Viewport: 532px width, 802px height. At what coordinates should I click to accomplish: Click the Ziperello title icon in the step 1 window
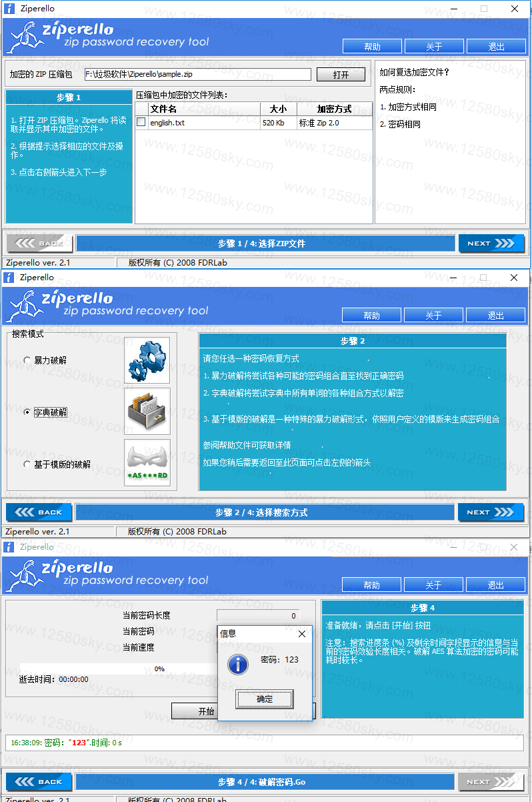9,9
